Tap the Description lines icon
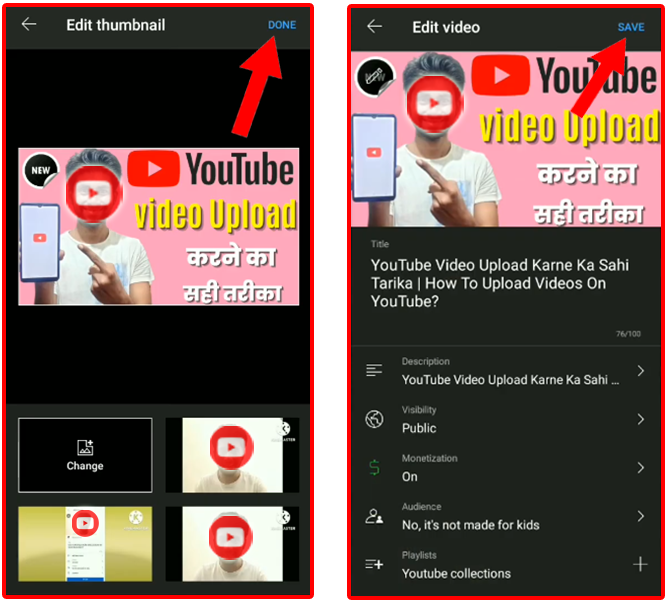Image resolution: width=667 pixels, height=601 pixels. [374, 370]
